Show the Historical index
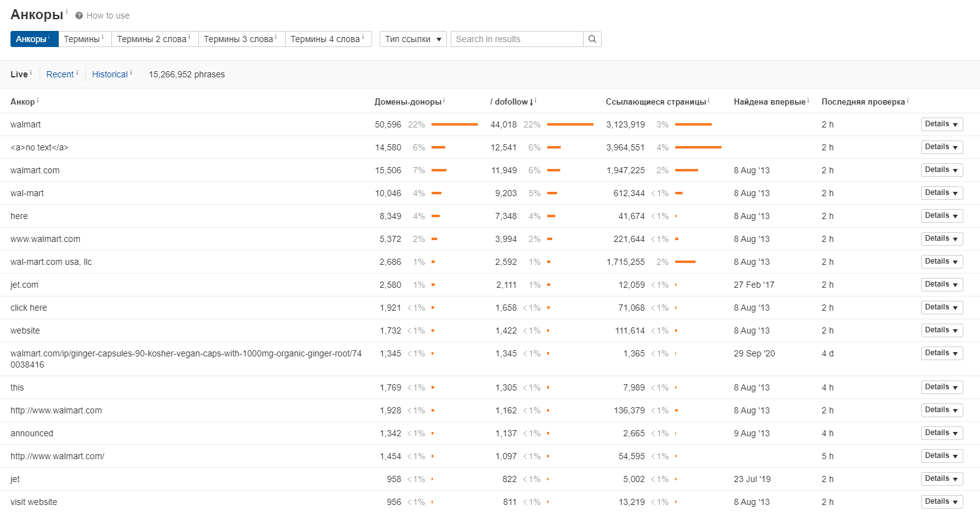The height and width of the screenshot is (513, 980). (x=109, y=74)
